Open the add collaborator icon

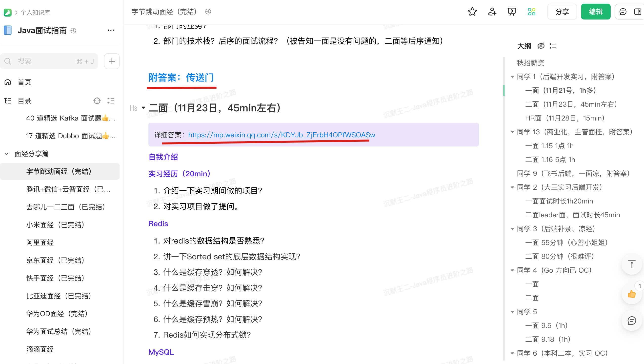point(492,12)
